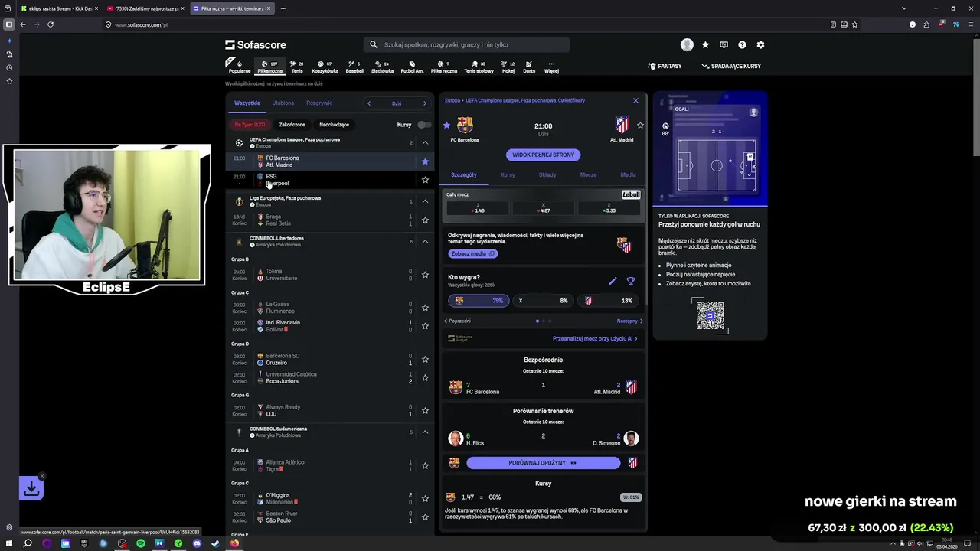Screen dimensions: 980x551
Task: Toggle the Kursy odds switch
Action: [424, 124]
